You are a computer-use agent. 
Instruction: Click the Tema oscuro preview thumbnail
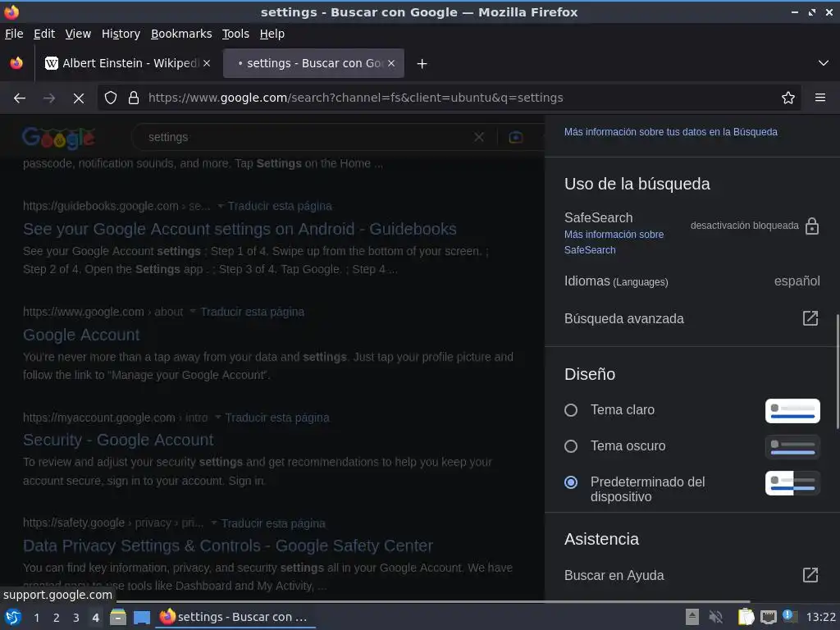(792, 447)
